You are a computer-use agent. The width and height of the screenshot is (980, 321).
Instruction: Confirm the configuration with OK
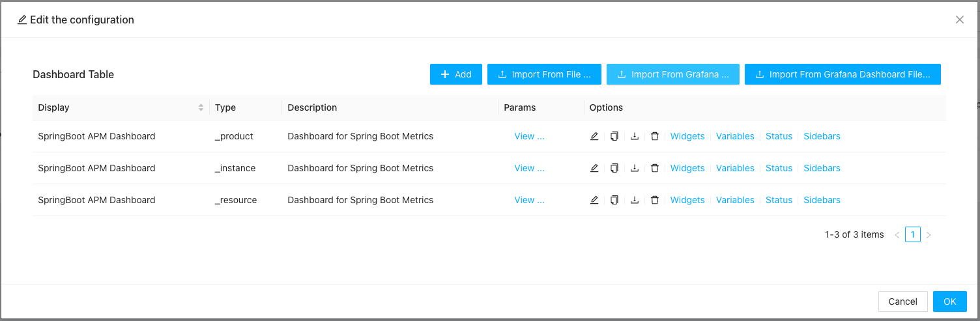coord(949,301)
